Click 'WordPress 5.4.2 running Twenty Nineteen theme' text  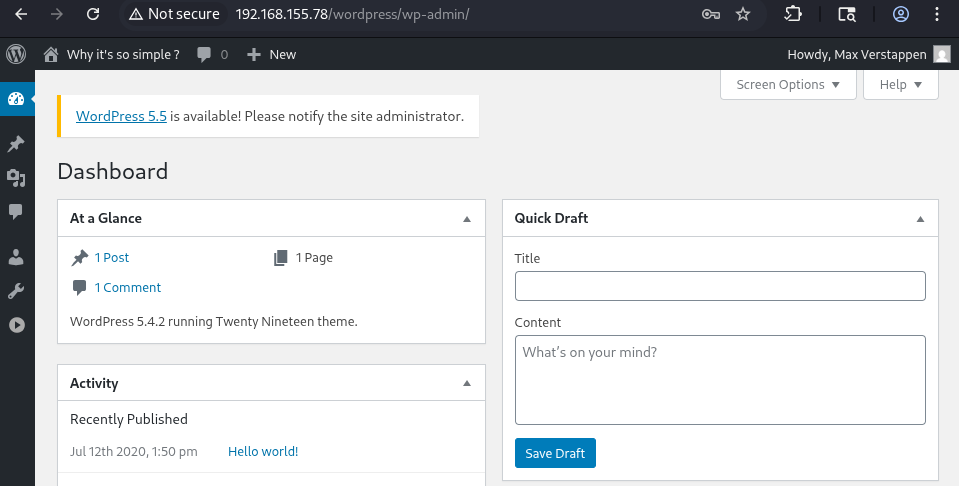coord(213,322)
